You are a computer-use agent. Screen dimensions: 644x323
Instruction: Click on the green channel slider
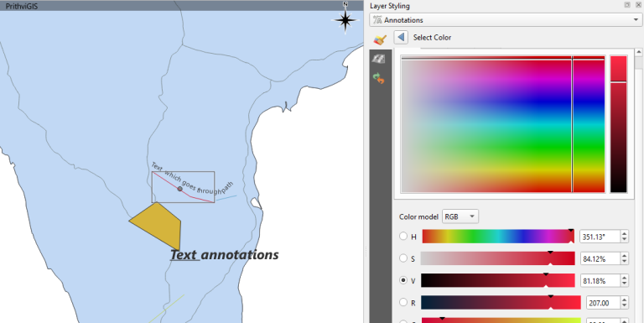[501, 320]
